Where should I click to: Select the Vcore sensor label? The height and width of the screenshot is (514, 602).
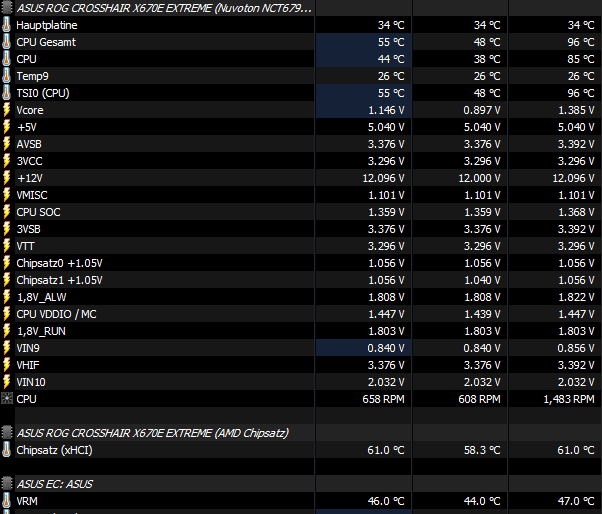pos(30,110)
